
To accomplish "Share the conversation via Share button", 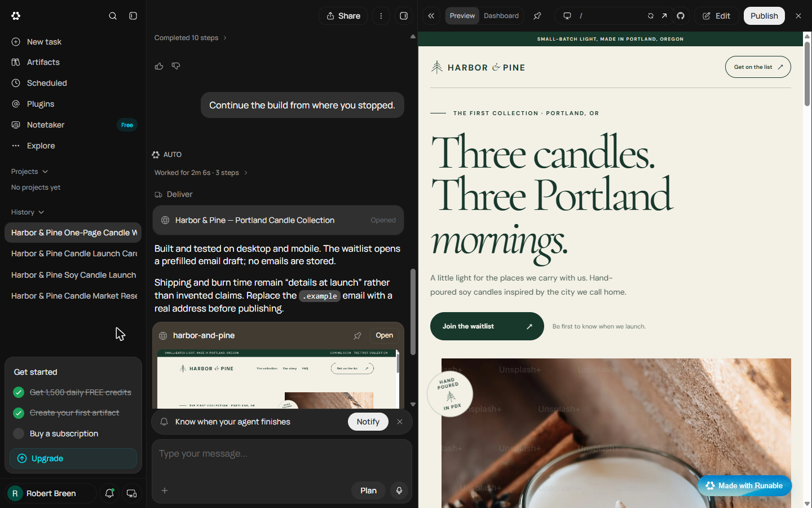I will point(343,16).
